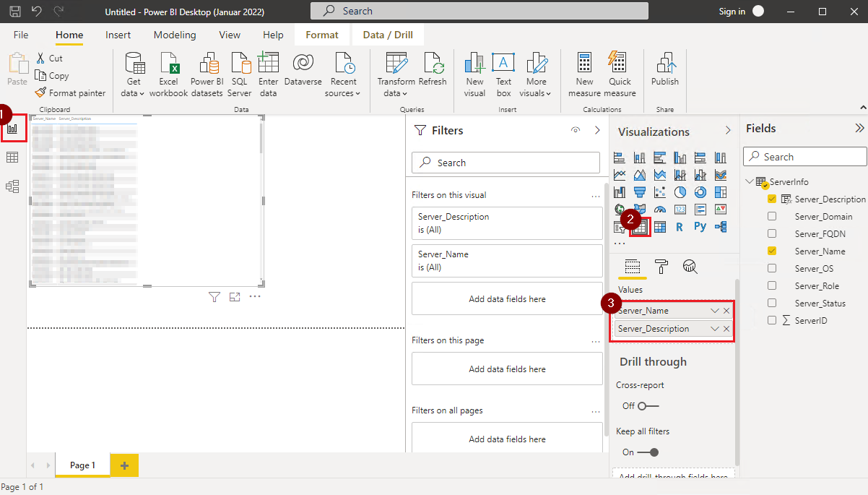Switch to the Insert ribbon tab

[118, 35]
